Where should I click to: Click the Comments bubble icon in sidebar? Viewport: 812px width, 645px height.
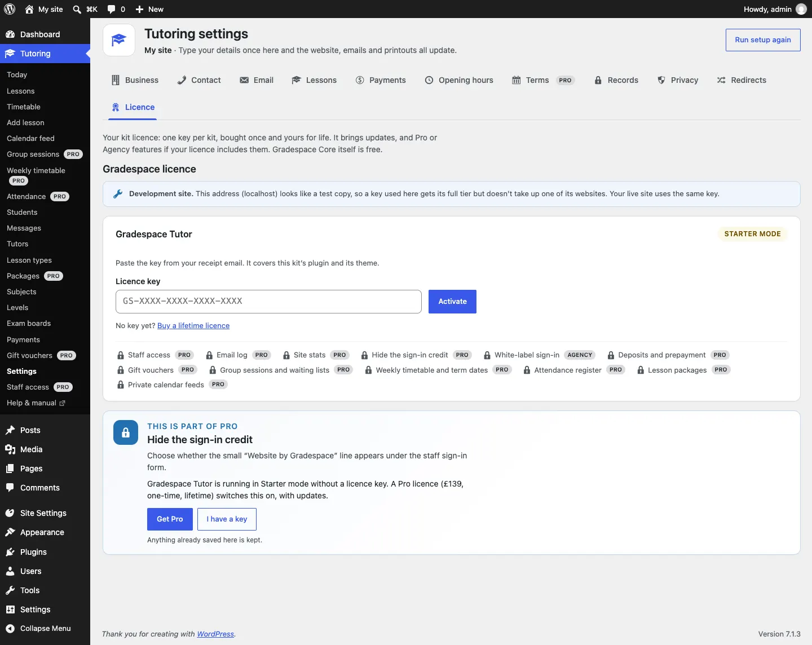(10, 488)
